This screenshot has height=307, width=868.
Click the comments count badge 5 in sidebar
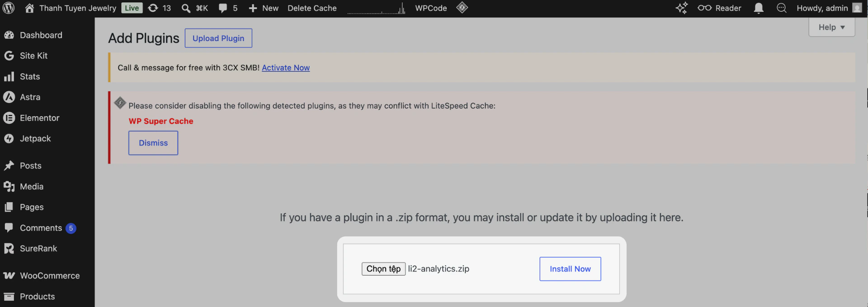pyautogui.click(x=71, y=228)
